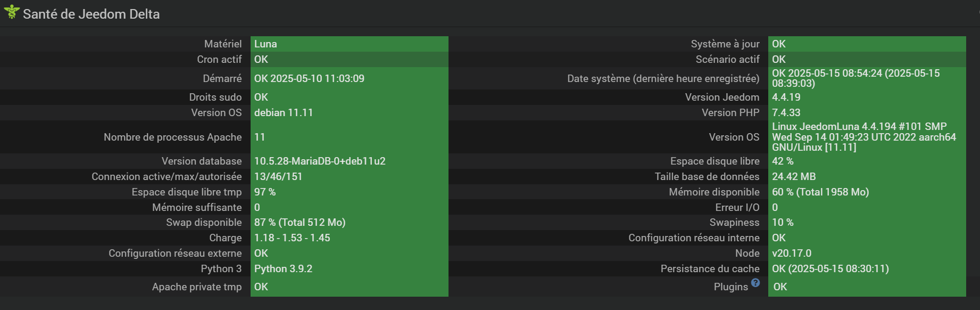980x310 pixels.
Task: Click 'Date système (dernière heure enregistrée)' label
Action: [663, 78]
